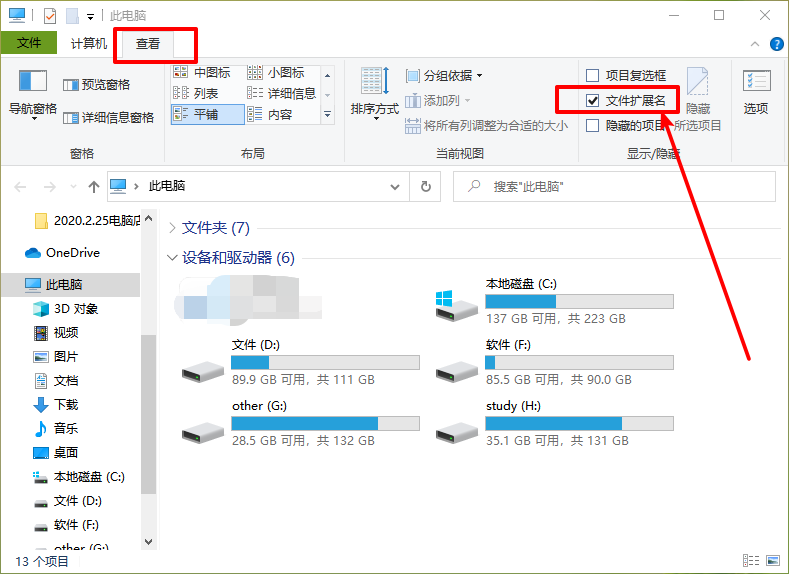Select This PC (此电脑) in sidebar
789x574 pixels.
pyautogui.click(x=70, y=285)
